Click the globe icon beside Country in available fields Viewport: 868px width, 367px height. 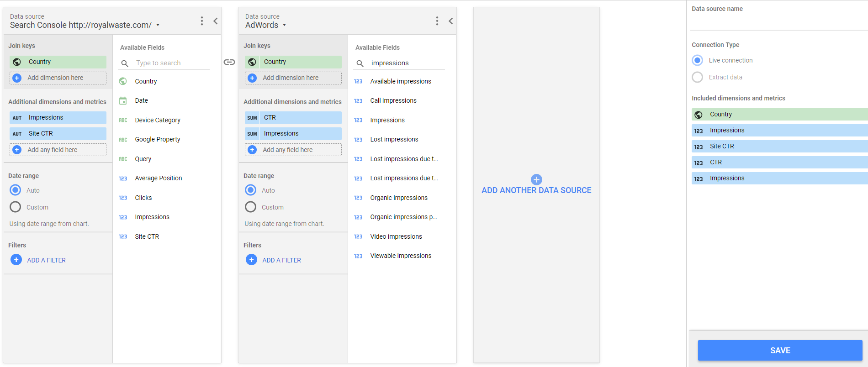[x=123, y=81]
